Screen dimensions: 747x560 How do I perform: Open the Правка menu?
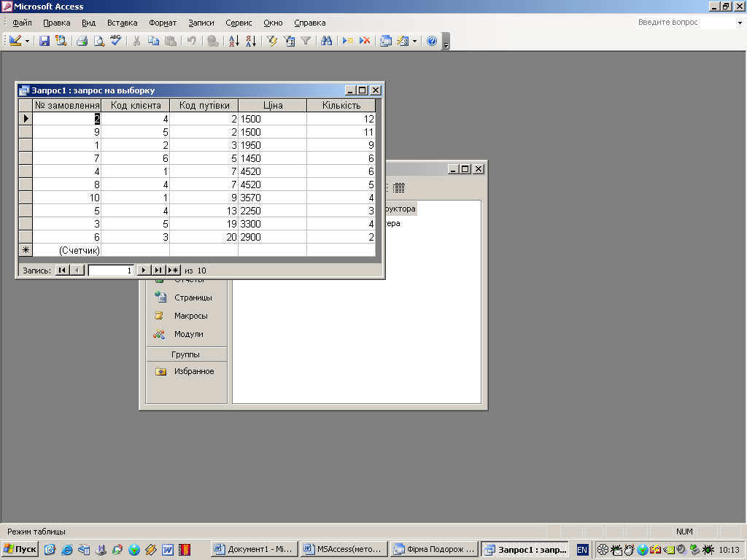point(57,23)
